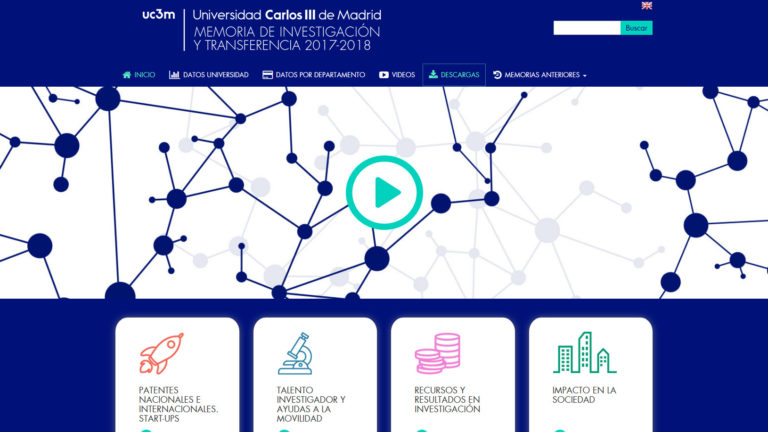Open the uc3m logo link
Screen dimensions: 768x432
click(158, 15)
